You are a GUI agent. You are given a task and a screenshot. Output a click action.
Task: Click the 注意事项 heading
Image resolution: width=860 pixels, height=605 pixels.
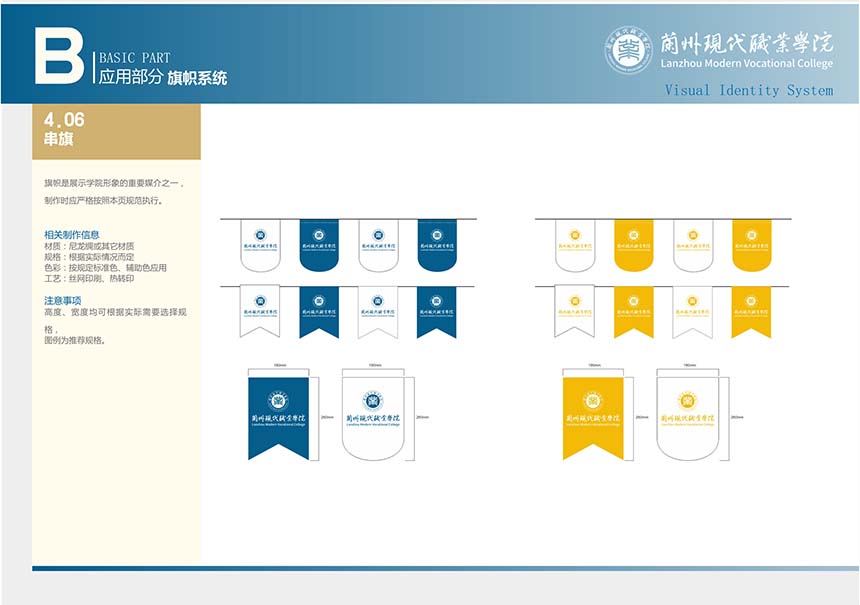coord(62,300)
